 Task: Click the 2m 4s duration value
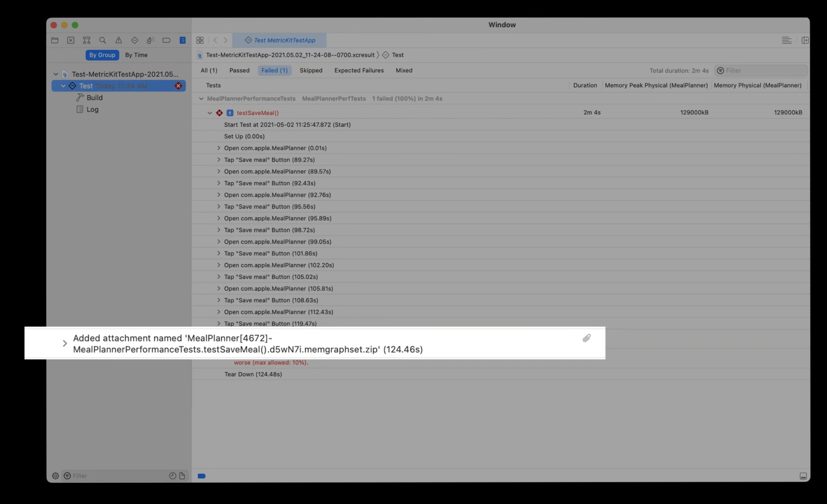(592, 113)
